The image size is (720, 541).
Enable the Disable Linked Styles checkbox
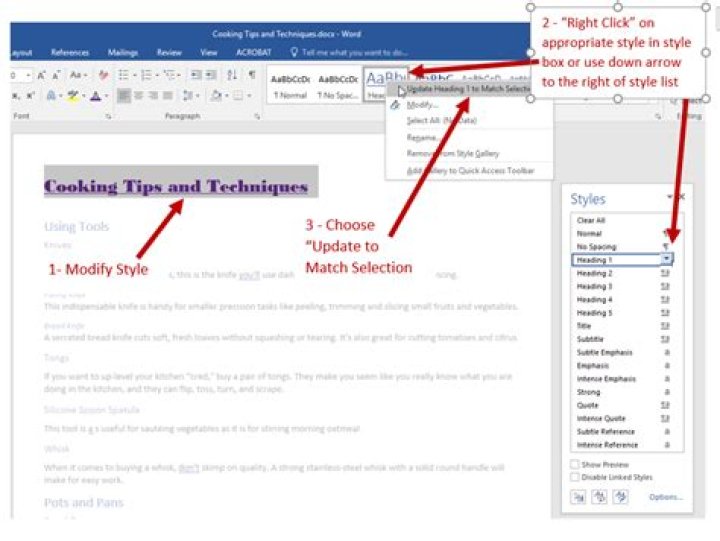coord(574,477)
